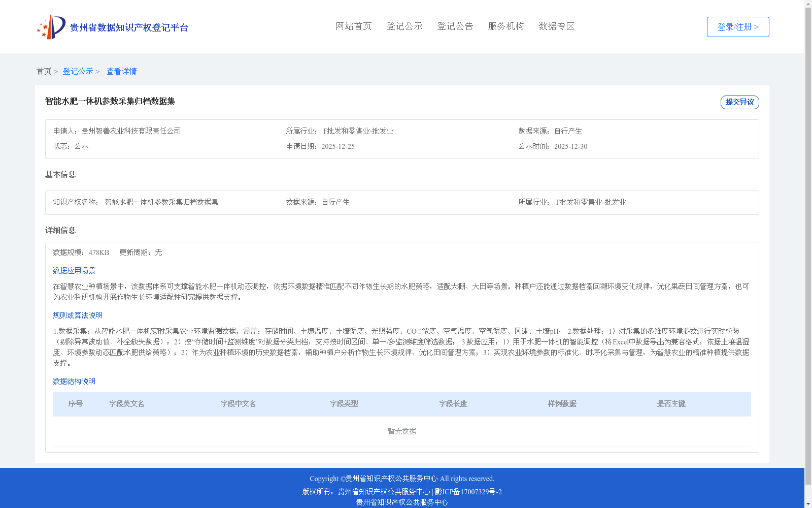Click the application date 2025-12-25

coord(338,146)
